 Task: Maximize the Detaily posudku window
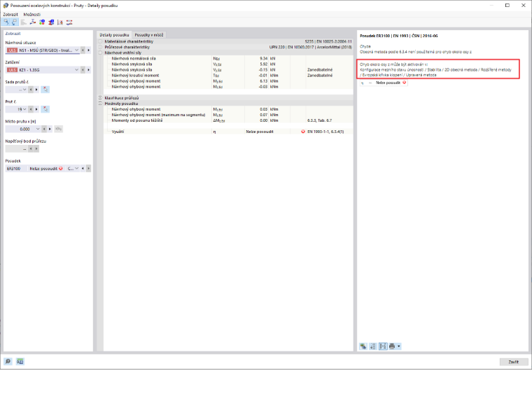(507, 6)
